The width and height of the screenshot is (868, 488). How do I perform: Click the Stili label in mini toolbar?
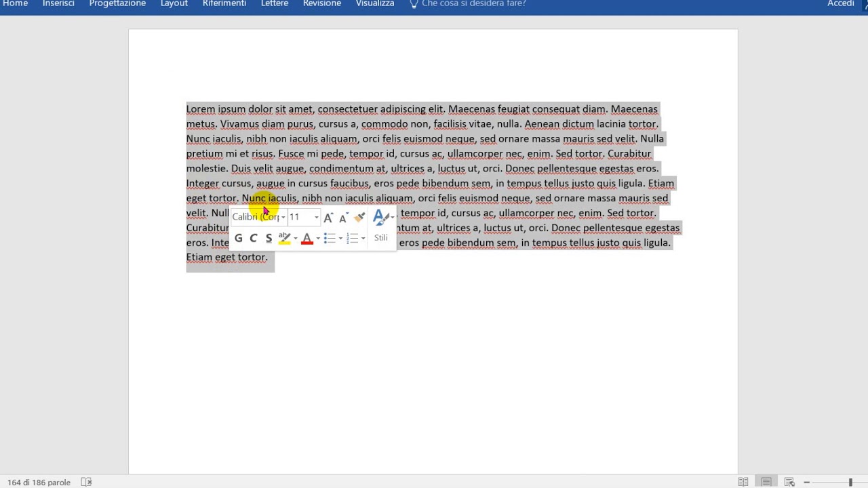coord(381,238)
